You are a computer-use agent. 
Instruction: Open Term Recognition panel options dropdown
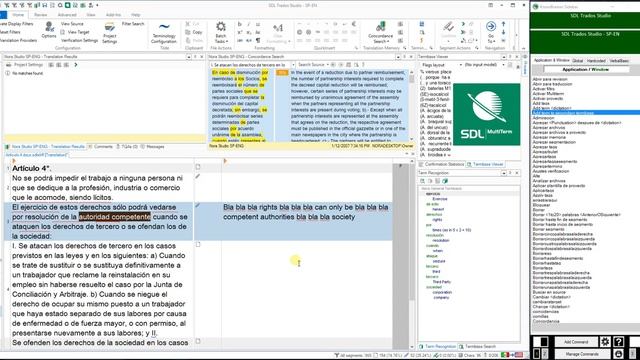click(x=504, y=173)
